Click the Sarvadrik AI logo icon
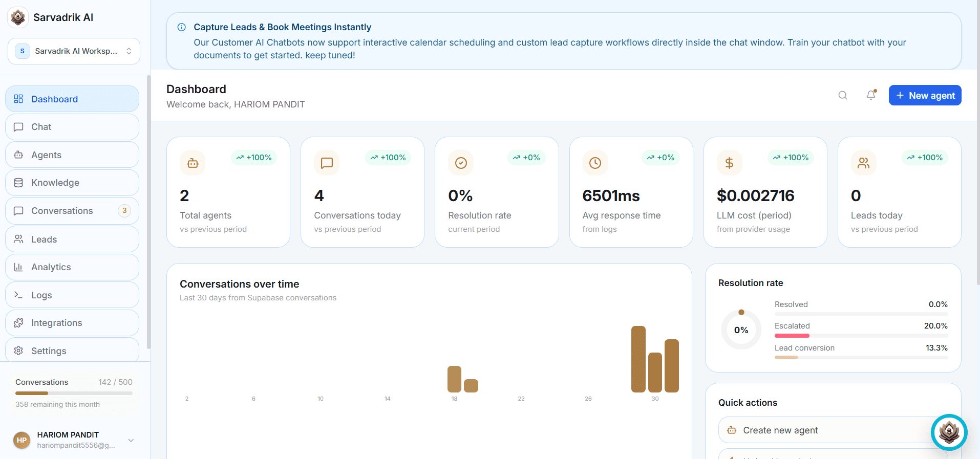 pos(18,17)
